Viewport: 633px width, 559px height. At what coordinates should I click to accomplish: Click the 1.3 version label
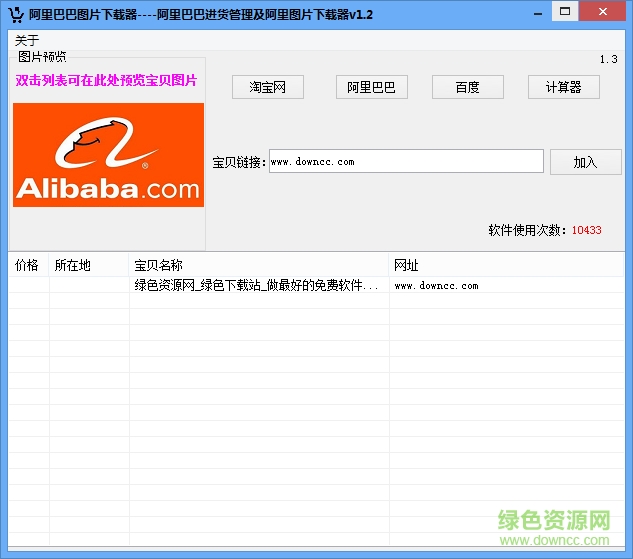tap(608, 59)
